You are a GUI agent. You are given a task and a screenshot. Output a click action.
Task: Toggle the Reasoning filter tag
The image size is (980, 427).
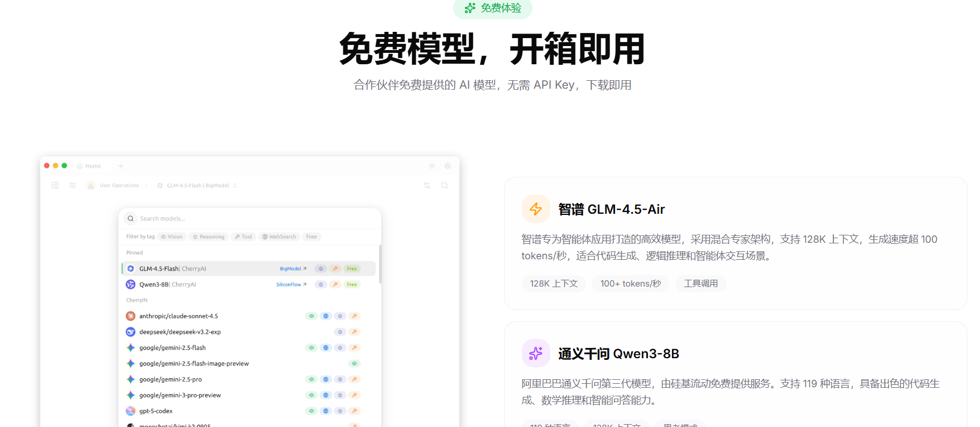209,237
